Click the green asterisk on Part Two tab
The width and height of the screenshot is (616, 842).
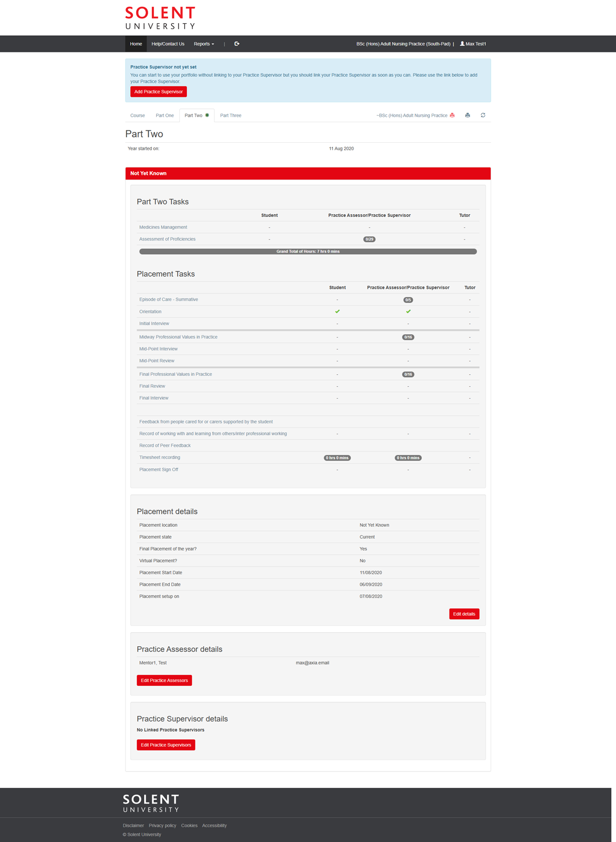207,115
